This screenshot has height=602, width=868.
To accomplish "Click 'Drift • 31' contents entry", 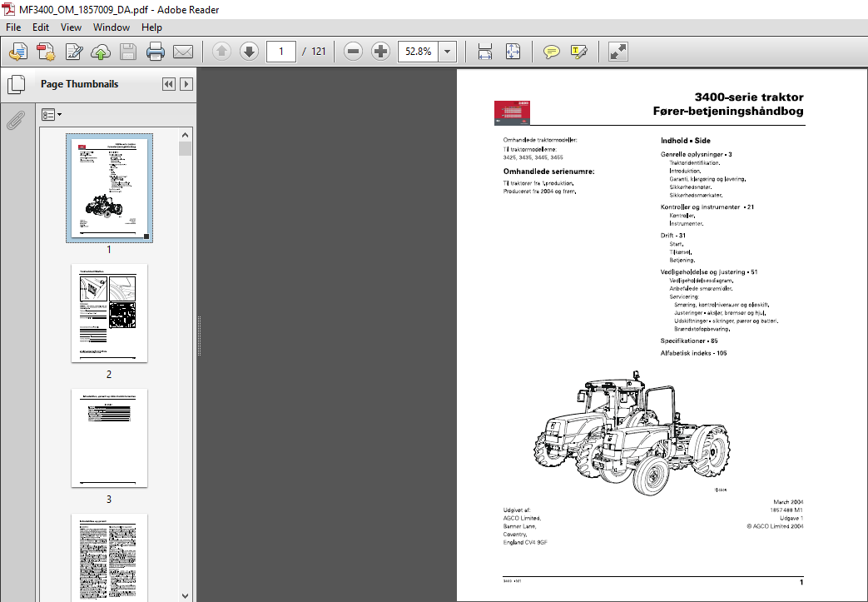I will (672, 236).
